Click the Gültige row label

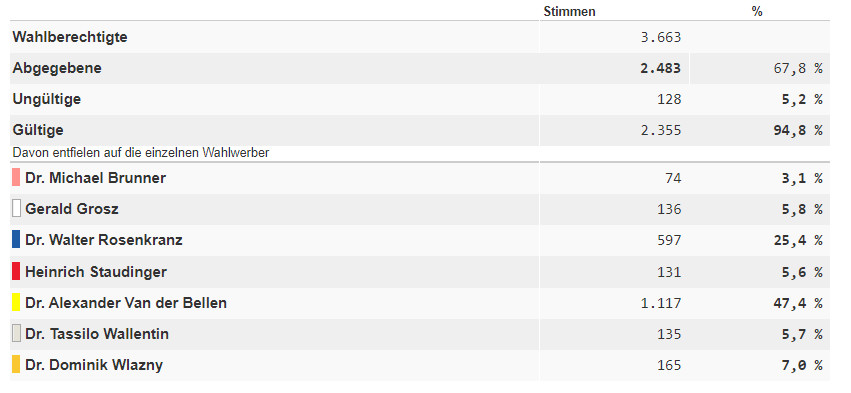tap(38, 130)
